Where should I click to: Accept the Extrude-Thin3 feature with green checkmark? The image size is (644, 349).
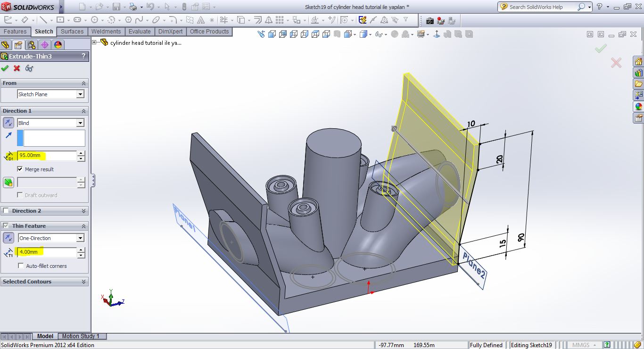pos(5,68)
